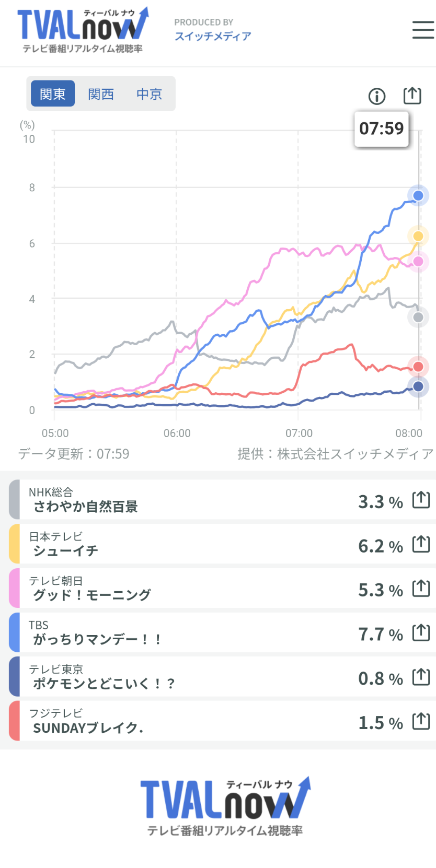Viewport: 436px width, 868px height.
Task: Click the chart info icon
Action: coord(377,96)
